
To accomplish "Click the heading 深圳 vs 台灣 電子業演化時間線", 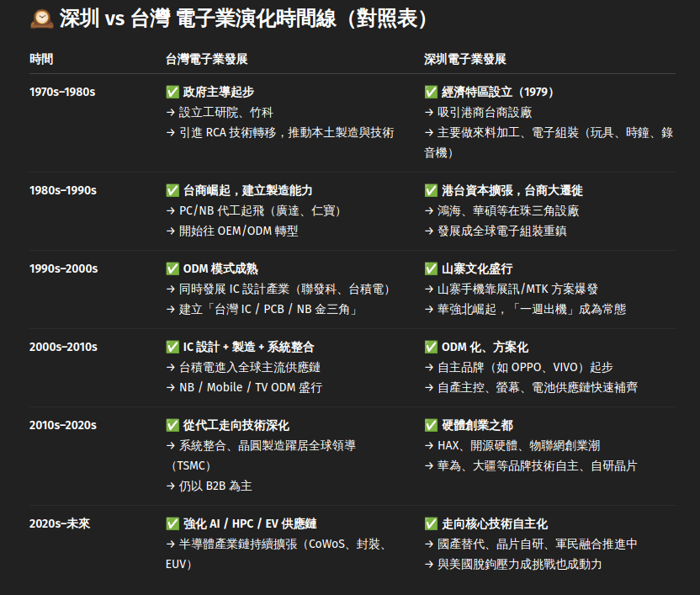I will tap(244, 19).
